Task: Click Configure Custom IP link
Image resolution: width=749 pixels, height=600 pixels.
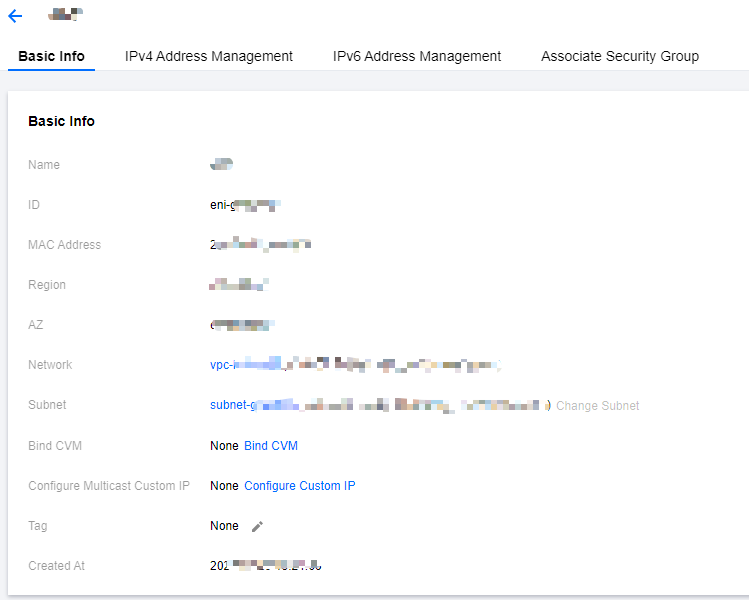Action: pos(300,486)
